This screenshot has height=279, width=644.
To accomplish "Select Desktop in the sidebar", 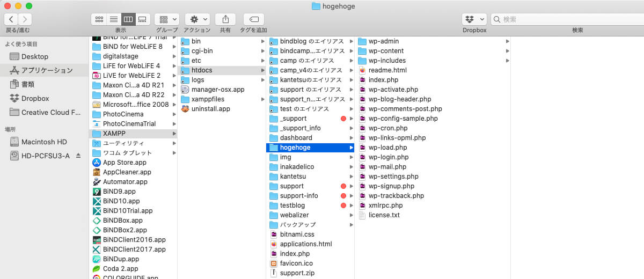I will point(44,56).
